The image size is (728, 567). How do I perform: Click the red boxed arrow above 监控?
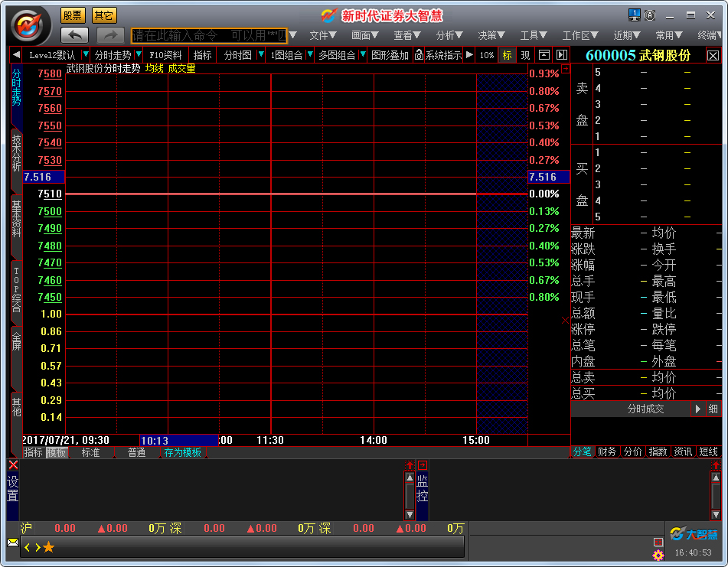point(422,465)
